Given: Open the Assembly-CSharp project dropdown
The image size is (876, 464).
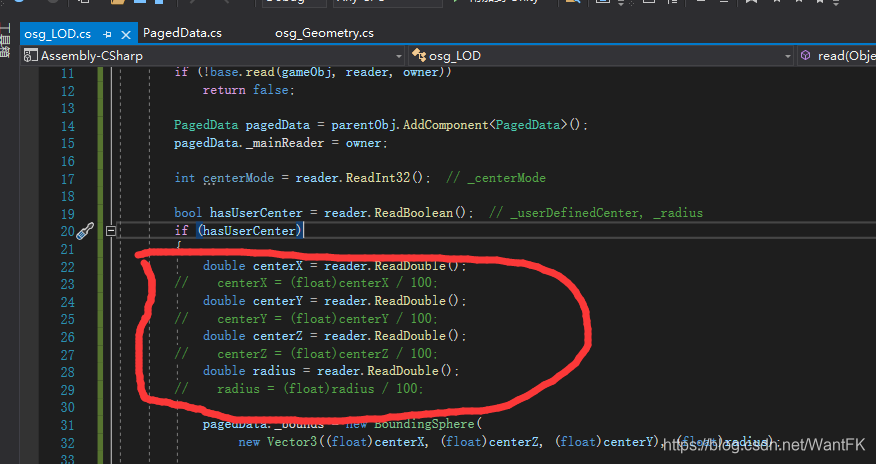Looking at the screenshot, I should click(x=398, y=56).
